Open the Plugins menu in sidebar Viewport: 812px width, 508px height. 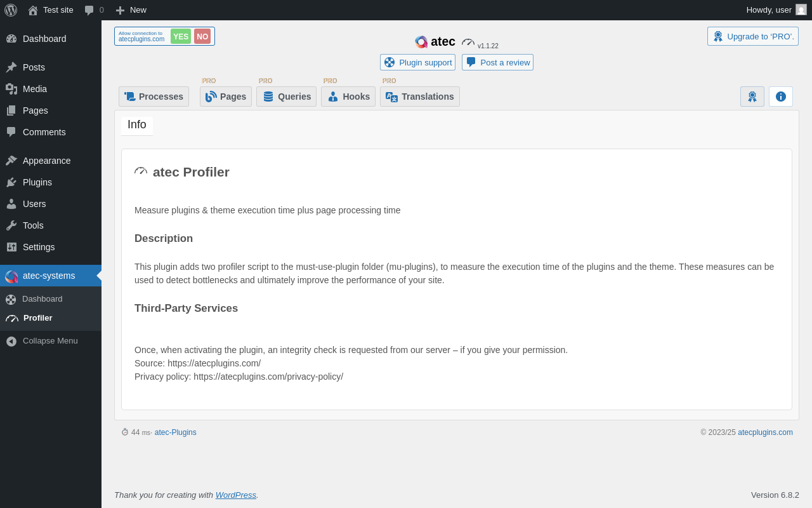(x=37, y=182)
